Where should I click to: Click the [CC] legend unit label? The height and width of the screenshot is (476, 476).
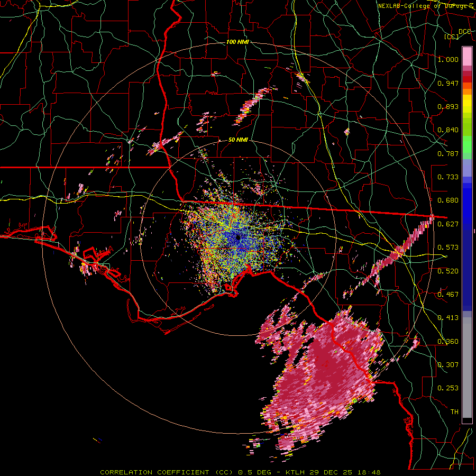(x=452, y=36)
